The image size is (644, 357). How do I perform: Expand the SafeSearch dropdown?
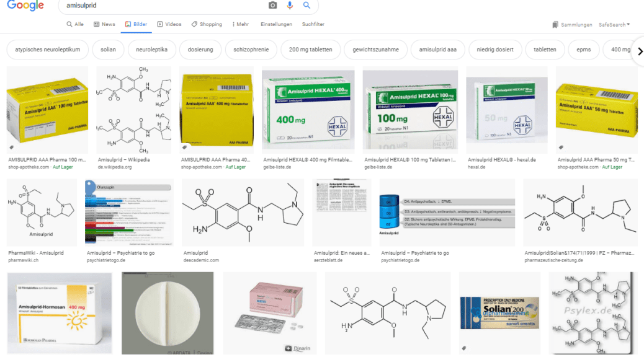point(614,25)
